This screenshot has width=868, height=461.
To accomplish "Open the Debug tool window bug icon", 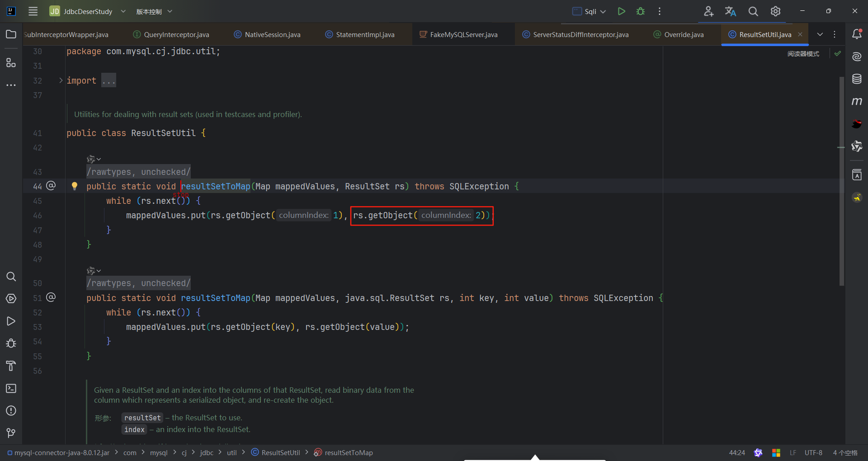I will pyautogui.click(x=11, y=343).
